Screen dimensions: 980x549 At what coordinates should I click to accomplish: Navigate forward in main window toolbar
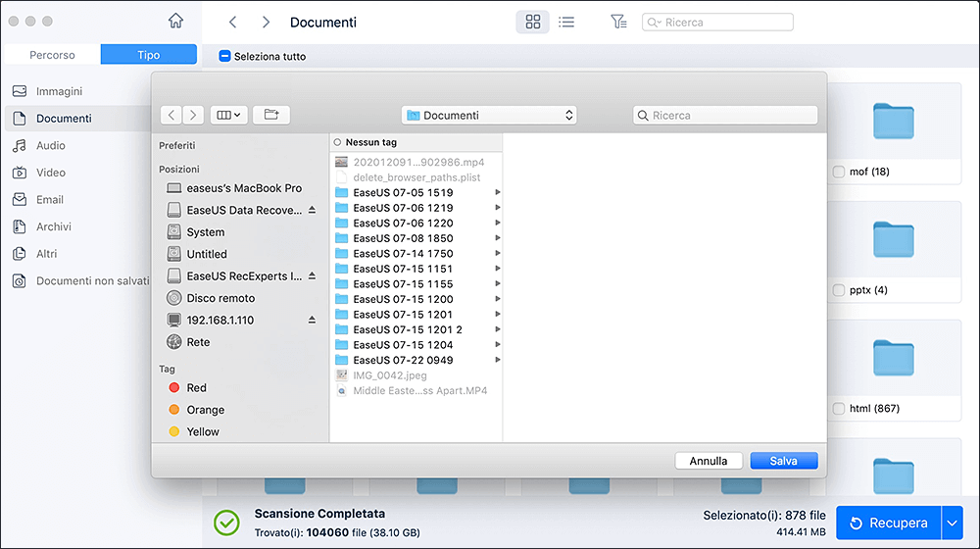pyautogui.click(x=266, y=23)
